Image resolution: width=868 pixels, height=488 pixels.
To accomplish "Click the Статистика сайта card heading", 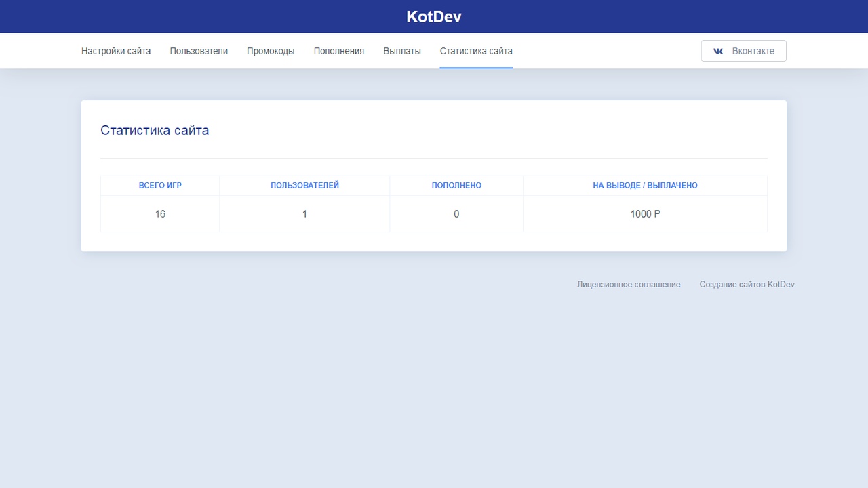I will 155,130.
